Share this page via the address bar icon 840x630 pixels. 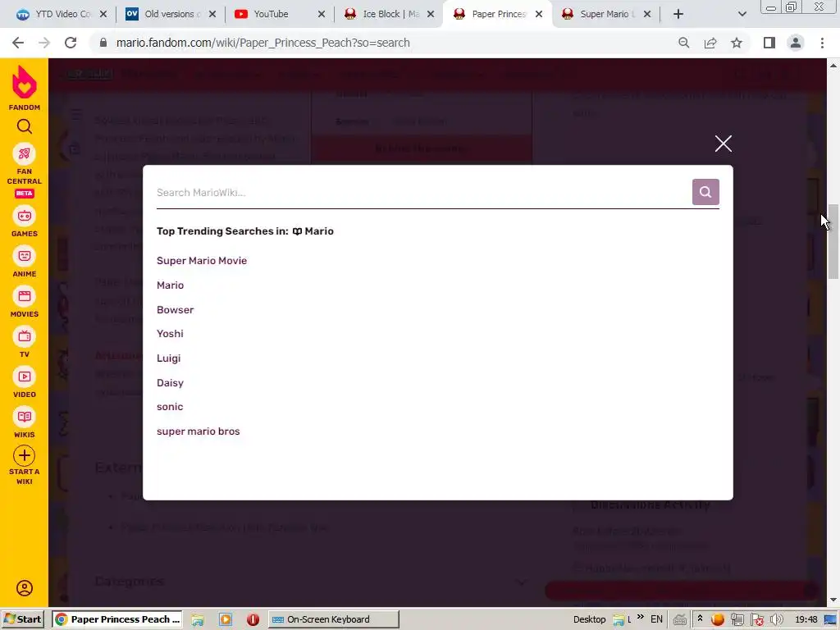[x=710, y=43]
